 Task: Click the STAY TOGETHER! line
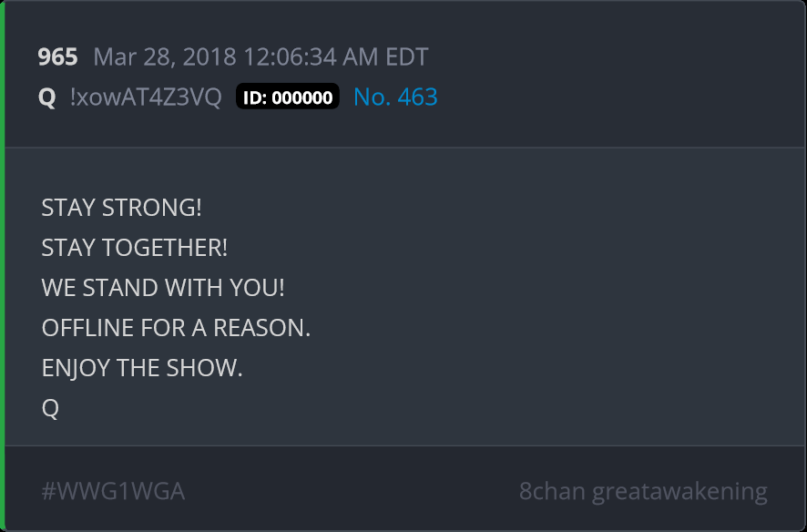[x=134, y=248]
